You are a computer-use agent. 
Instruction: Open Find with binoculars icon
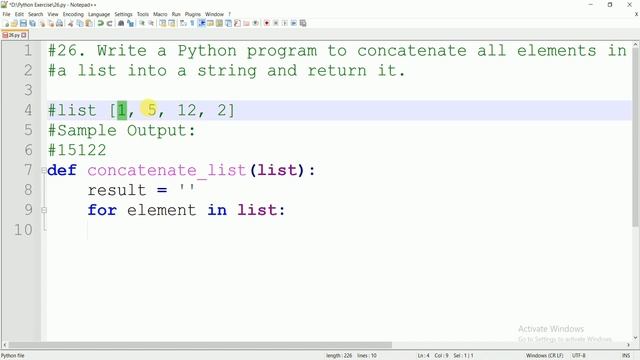coord(121,23)
